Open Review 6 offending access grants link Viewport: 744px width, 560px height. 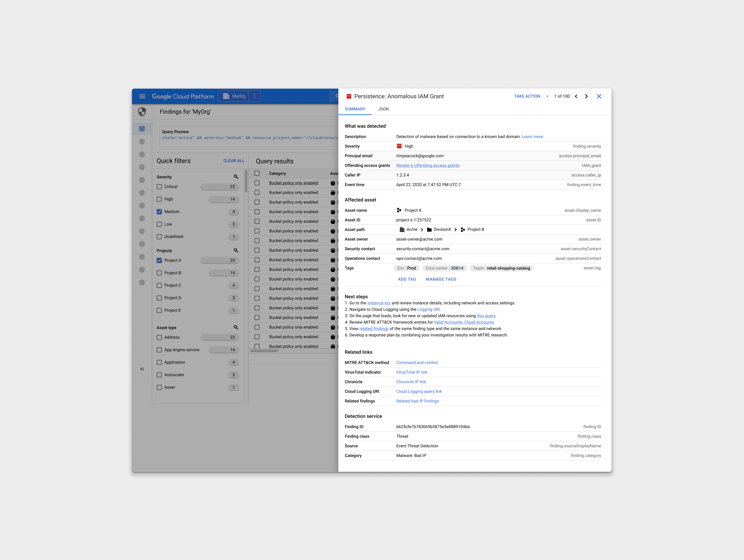click(428, 166)
